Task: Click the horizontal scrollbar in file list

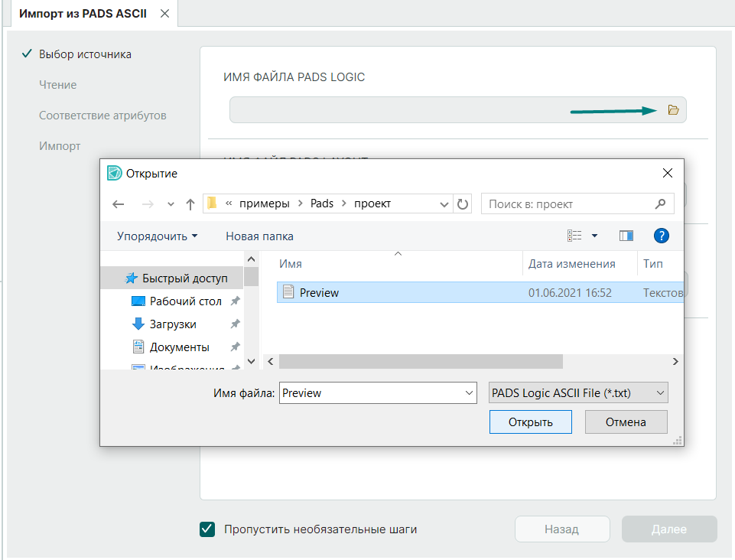Action: [421, 361]
